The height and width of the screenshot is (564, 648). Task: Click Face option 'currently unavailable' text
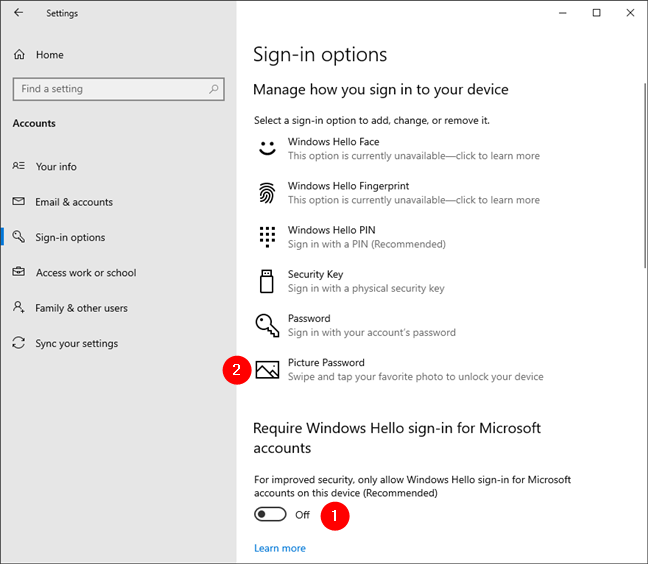coord(414,156)
